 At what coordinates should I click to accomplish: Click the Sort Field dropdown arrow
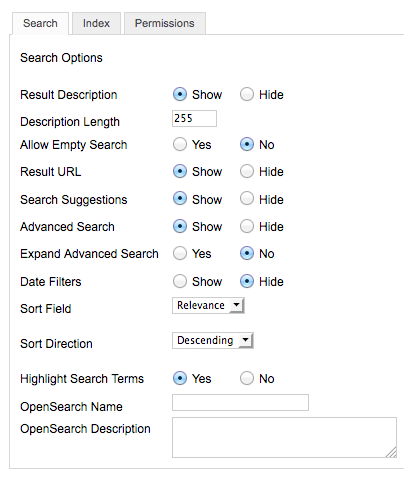236,305
